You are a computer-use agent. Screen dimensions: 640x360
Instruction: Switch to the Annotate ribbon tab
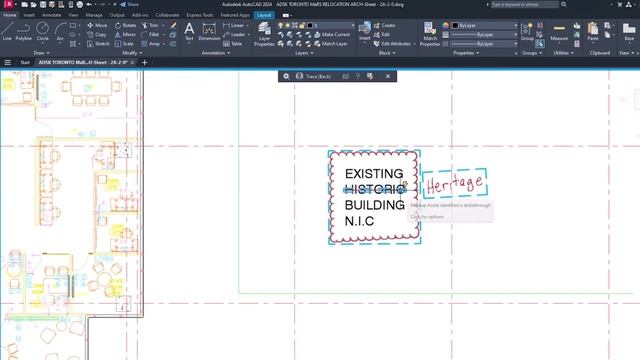(x=51, y=15)
